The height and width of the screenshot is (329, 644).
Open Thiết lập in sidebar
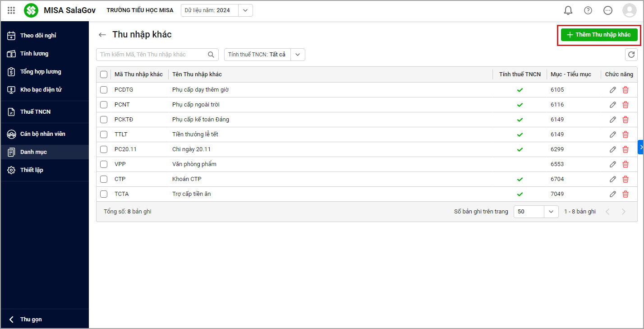point(45,170)
